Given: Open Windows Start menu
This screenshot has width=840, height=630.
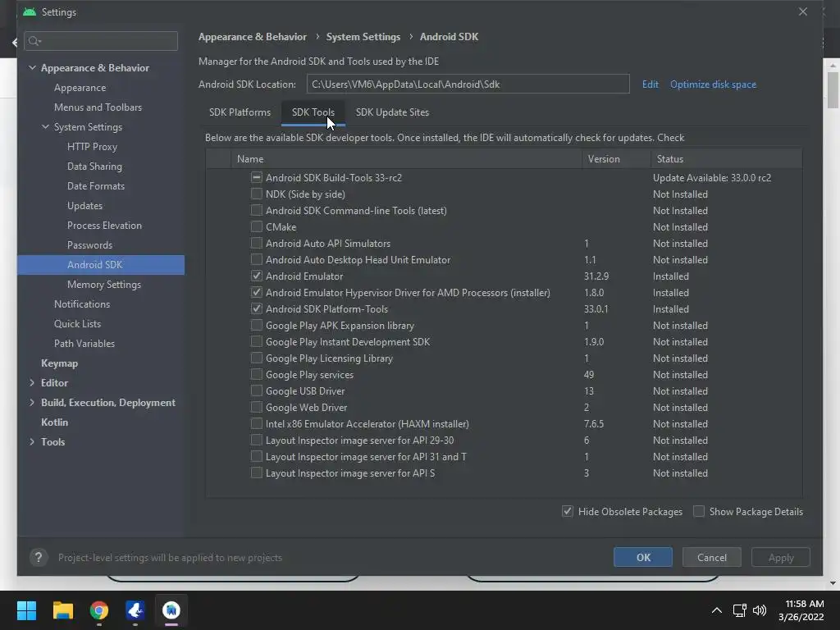Looking at the screenshot, I should click(27, 610).
